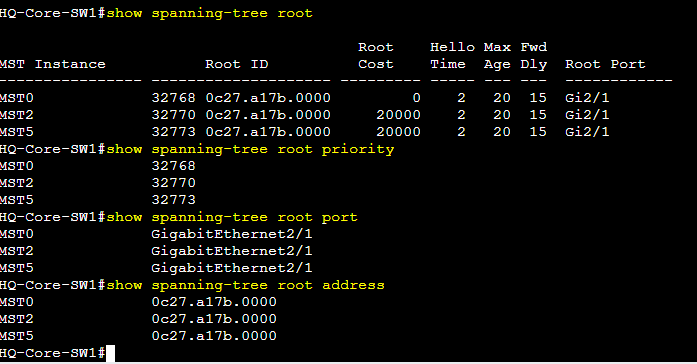697x364 pixels.
Task: Select the MST0 label in the root table
Action: pyautogui.click(x=17, y=98)
